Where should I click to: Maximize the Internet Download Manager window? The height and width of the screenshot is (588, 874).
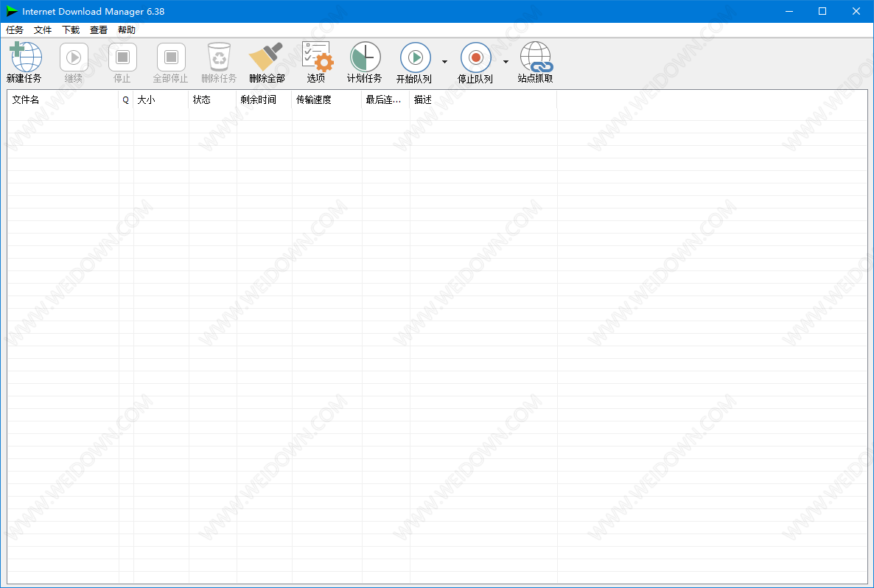coord(822,11)
